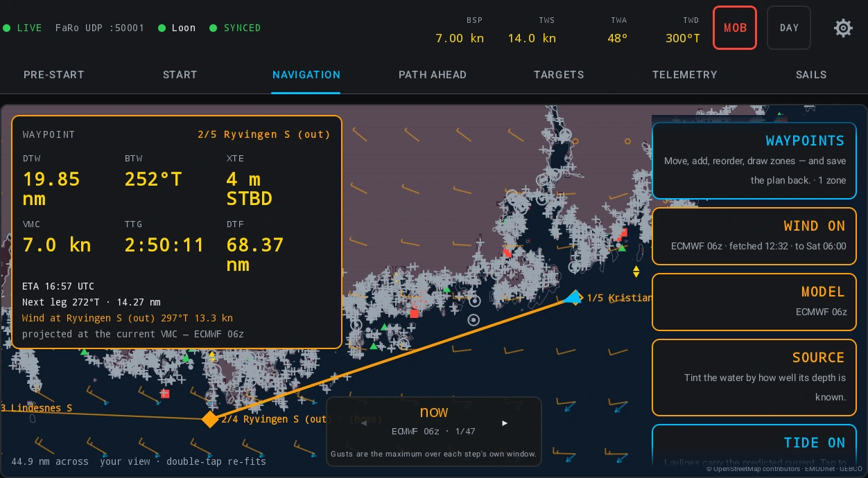The width and height of the screenshot is (868, 478).
Task: Open the START tab
Action: point(180,75)
